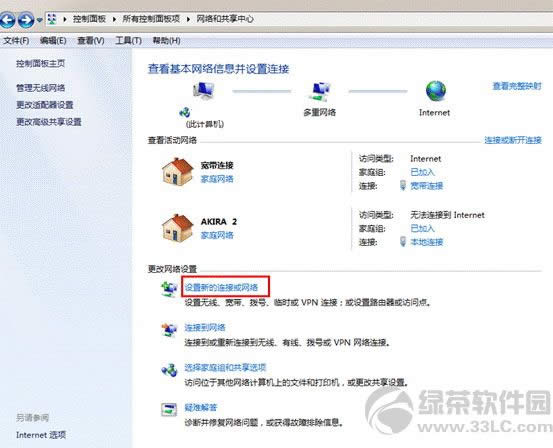Expand the 控制面板 breadcrumb arrow
Screen dimensions: 553x448
pyautogui.click(x=114, y=19)
